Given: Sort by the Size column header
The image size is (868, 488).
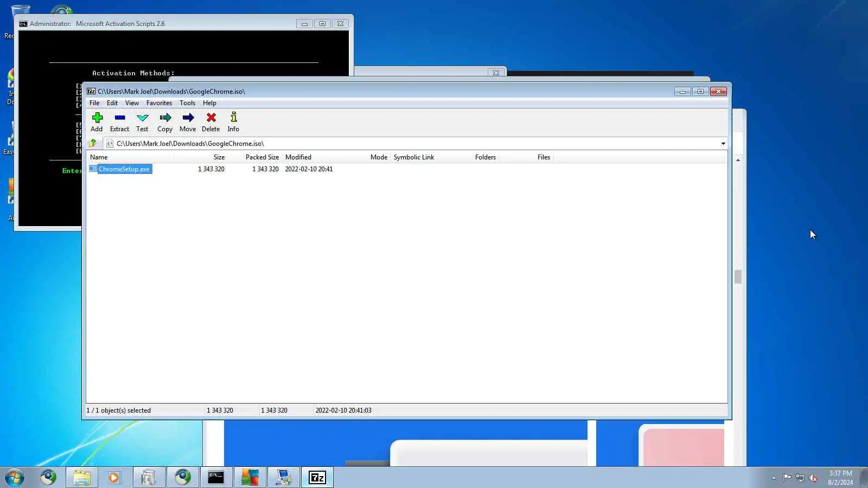Looking at the screenshot, I should 200,157.
